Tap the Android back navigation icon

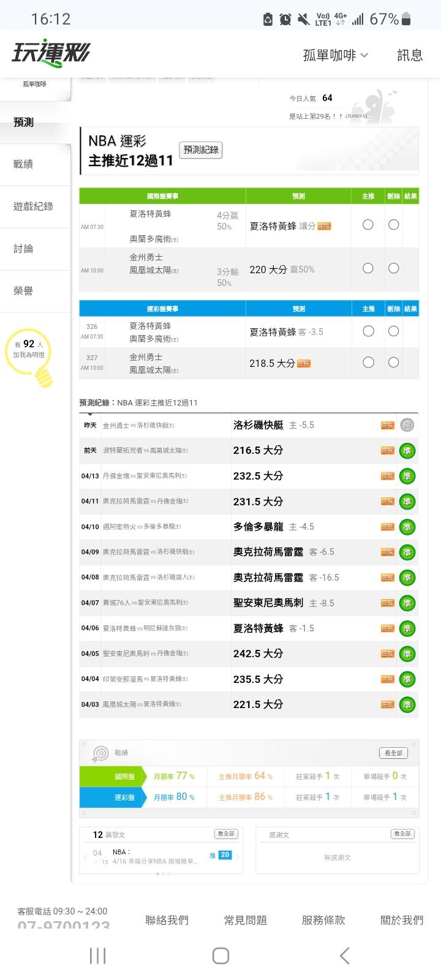pyautogui.click(x=344, y=956)
